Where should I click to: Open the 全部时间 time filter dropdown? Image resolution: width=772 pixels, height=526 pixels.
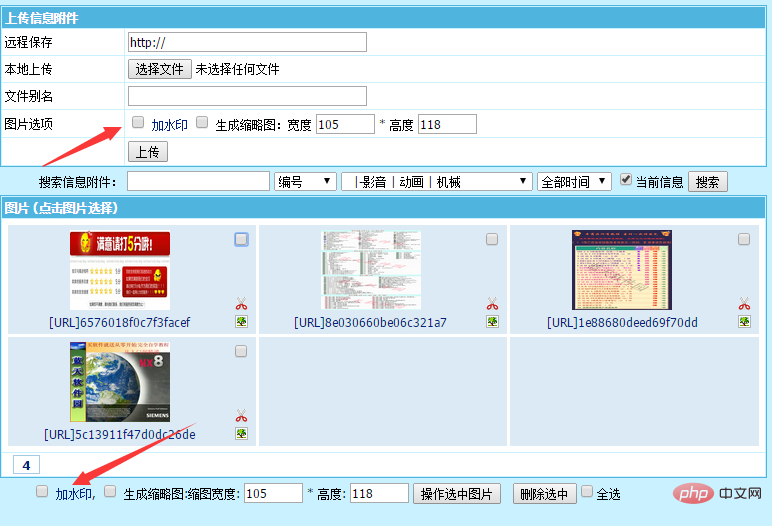tap(574, 181)
